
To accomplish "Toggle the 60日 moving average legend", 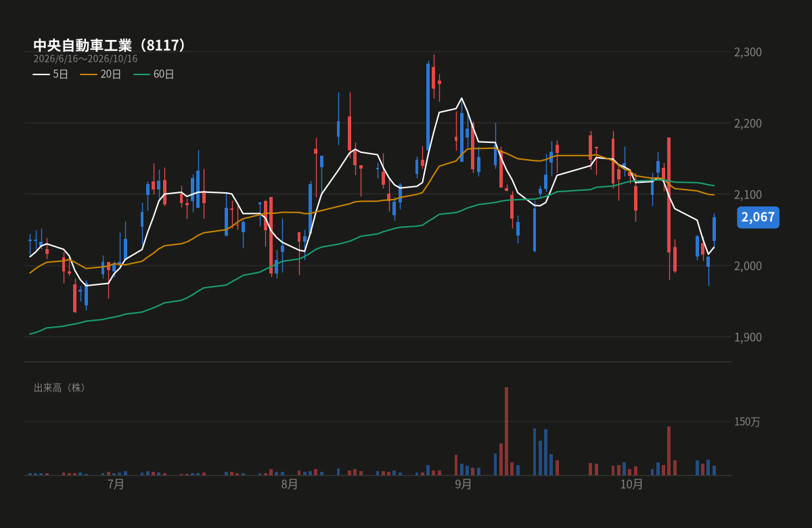I will pos(154,74).
